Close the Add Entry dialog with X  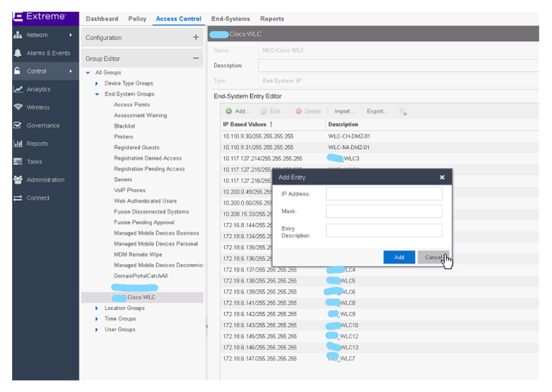pos(442,177)
